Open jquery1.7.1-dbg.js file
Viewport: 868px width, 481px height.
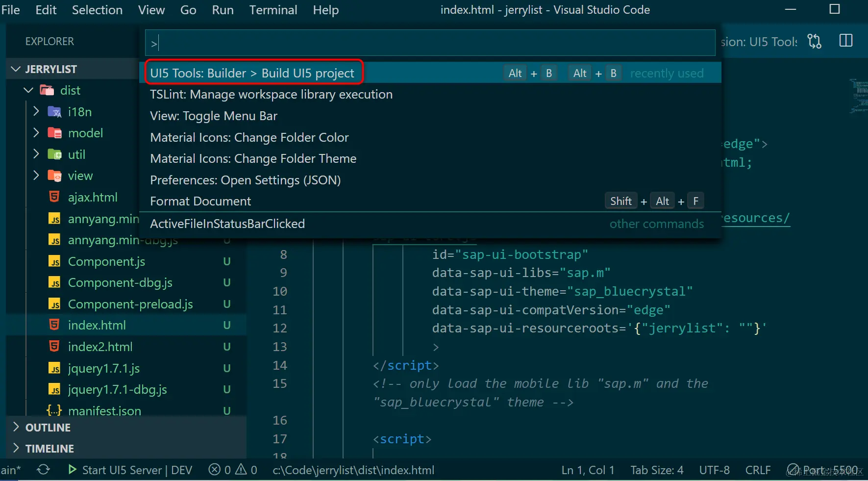(118, 389)
